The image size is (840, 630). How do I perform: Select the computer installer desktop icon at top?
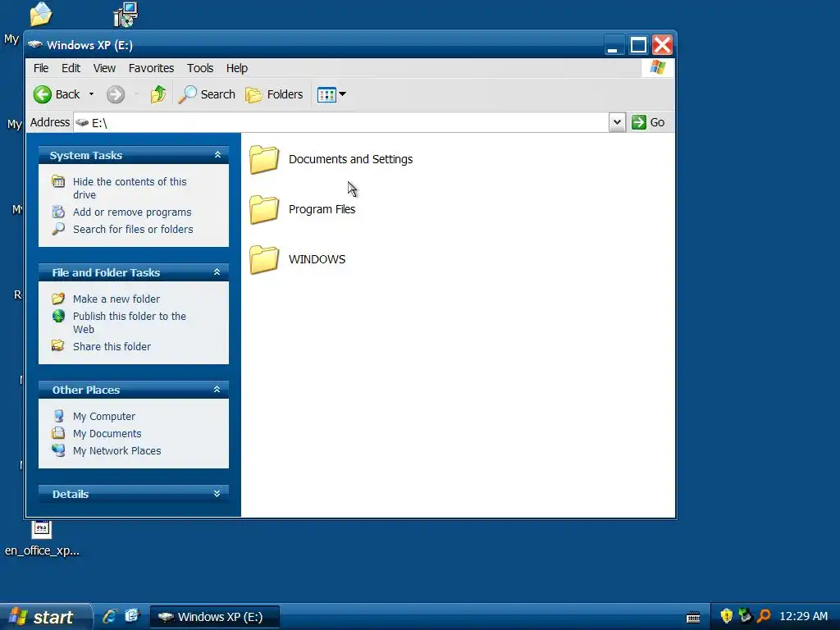pos(126,15)
